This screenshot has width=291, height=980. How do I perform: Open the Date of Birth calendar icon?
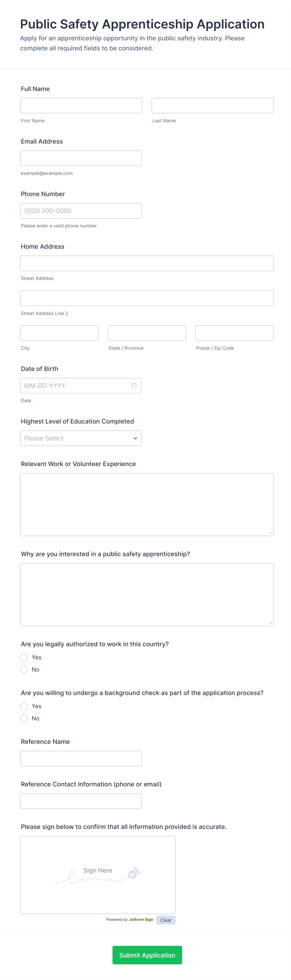pyautogui.click(x=134, y=386)
